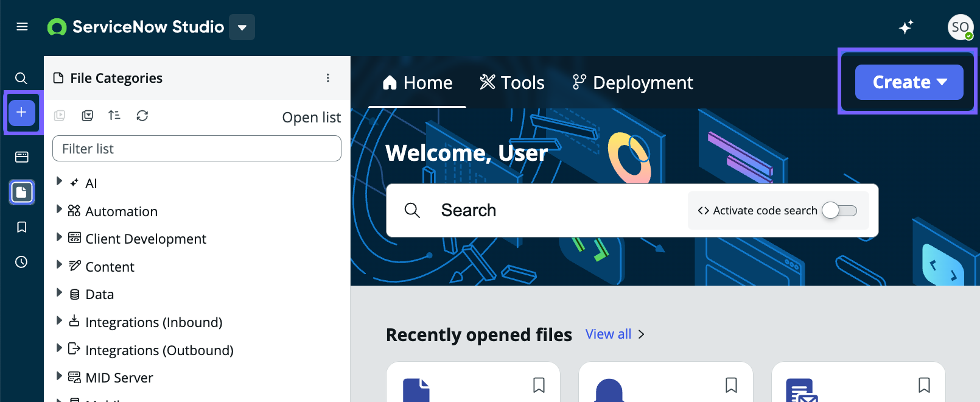Select Client Development tree label
Screen dimensions: 980x402
[145, 239]
